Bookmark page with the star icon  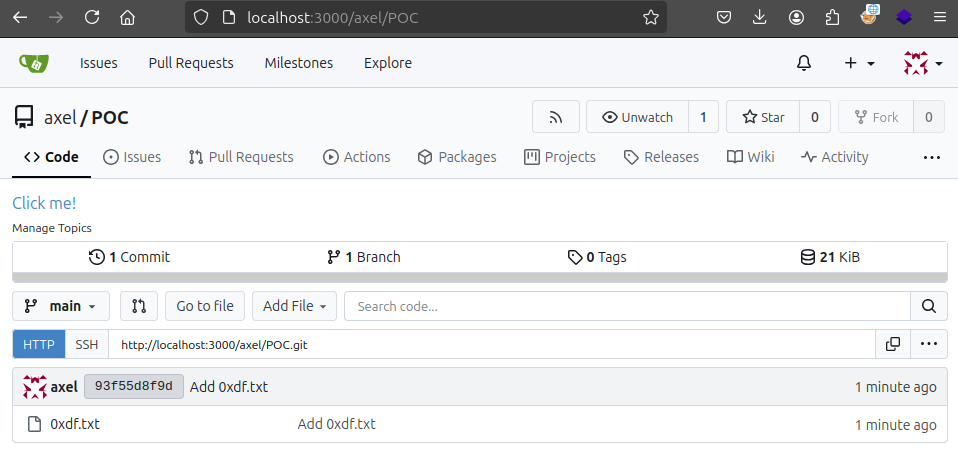(651, 17)
